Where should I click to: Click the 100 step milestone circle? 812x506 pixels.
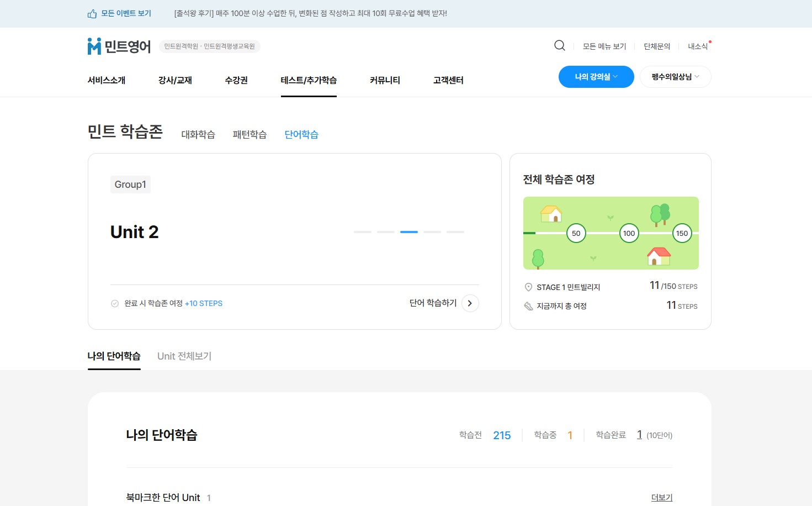(629, 233)
